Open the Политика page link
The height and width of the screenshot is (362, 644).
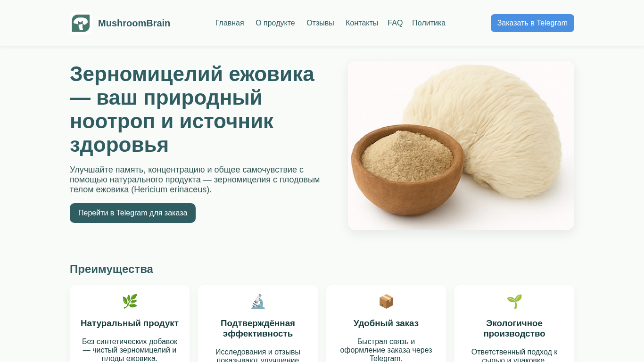pos(429,23)
